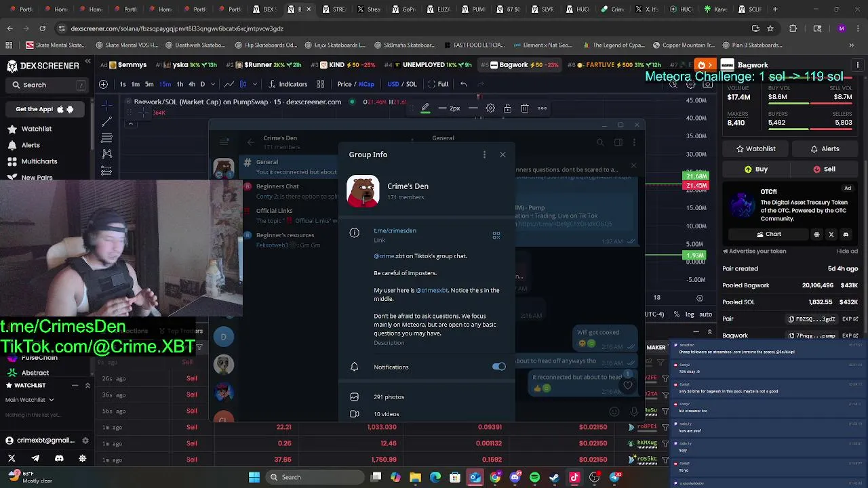Toggle the group Notifications switch
The width and height of the screenshot is (868, 488).
[x=499, y=367]
